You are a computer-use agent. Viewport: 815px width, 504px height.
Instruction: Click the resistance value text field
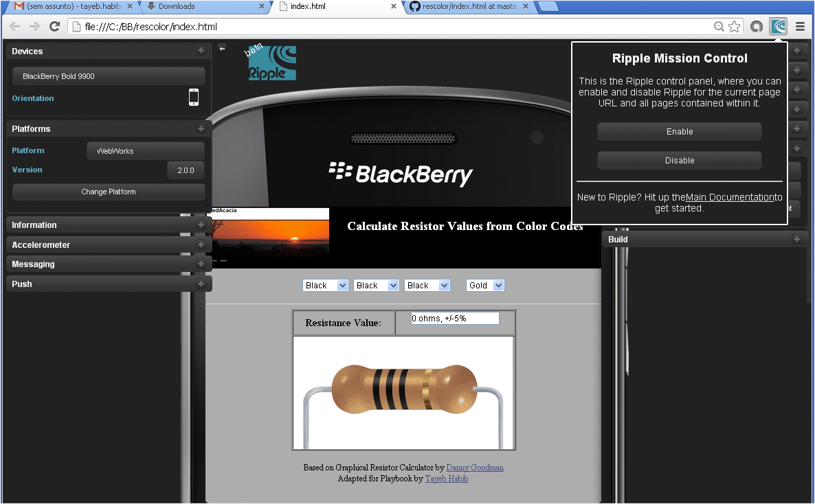pyautogui.click(x=454, y=319)
